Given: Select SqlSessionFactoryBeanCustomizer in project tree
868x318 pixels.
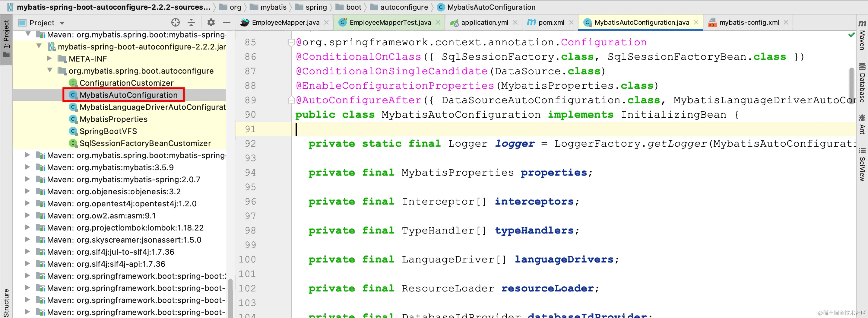Looking at the screenshot, I should (145, 143).
